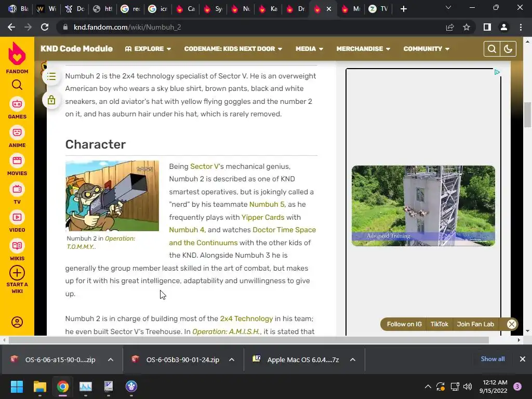Click the Advanced Training ad video
This screenshot has width=532, height=399.
[x=423, y=206]
